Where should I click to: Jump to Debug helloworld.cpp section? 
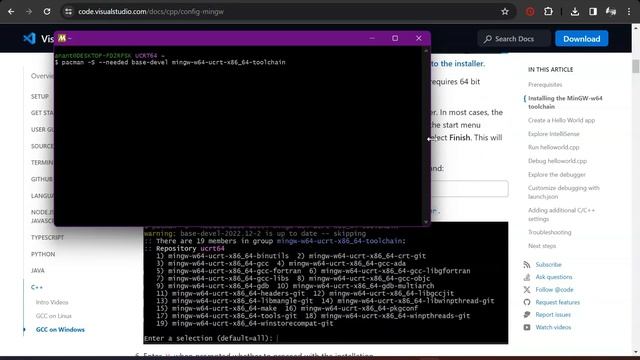point(557,161)
